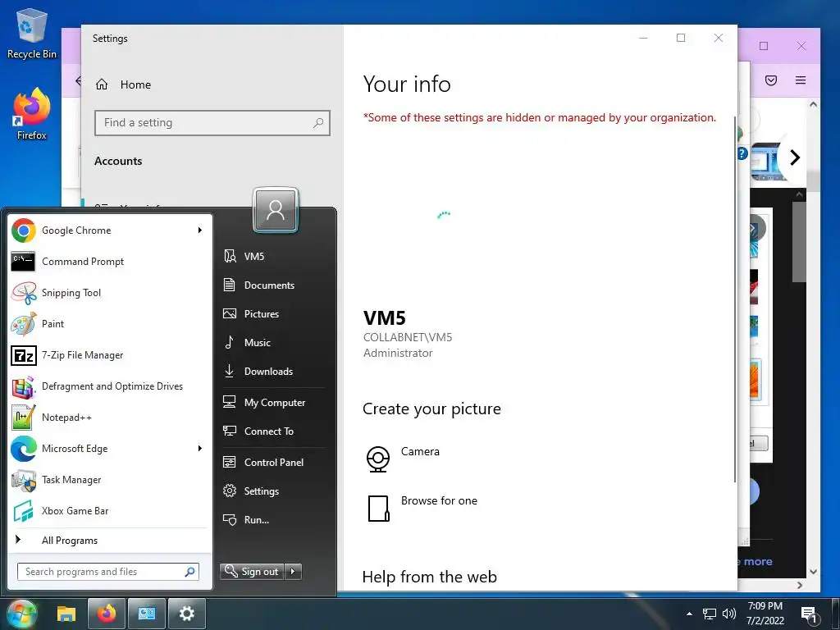This screenshot has width=840, height=630.
Task: Open Notepad++ from the Start menu
Action: pos(110,418)
